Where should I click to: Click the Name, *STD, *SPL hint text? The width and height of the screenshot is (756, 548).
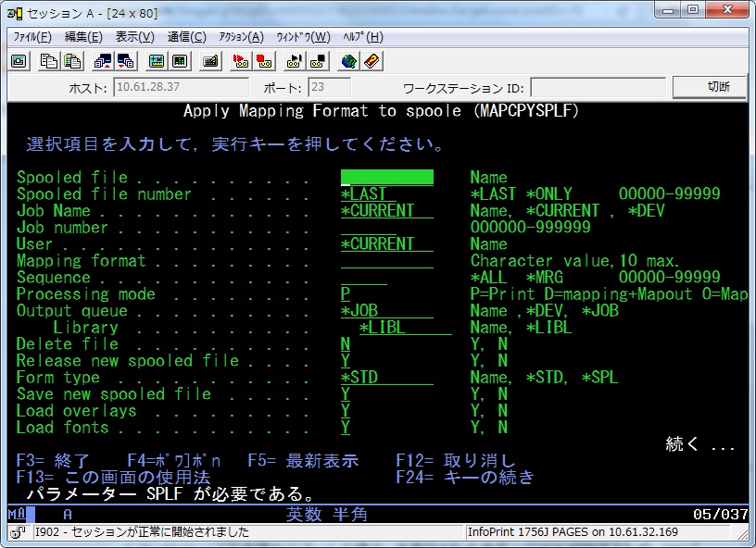click(x=545, y=378)
